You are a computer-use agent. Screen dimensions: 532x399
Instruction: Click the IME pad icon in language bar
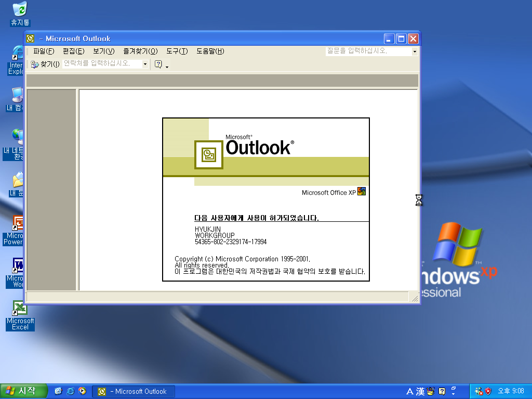coord(431,392)
